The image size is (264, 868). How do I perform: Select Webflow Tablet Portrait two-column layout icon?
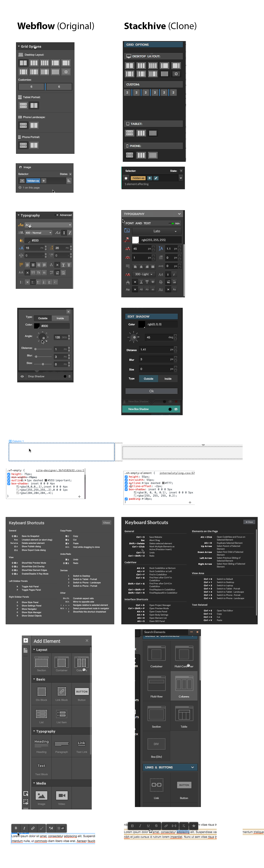tap(34, 105)
